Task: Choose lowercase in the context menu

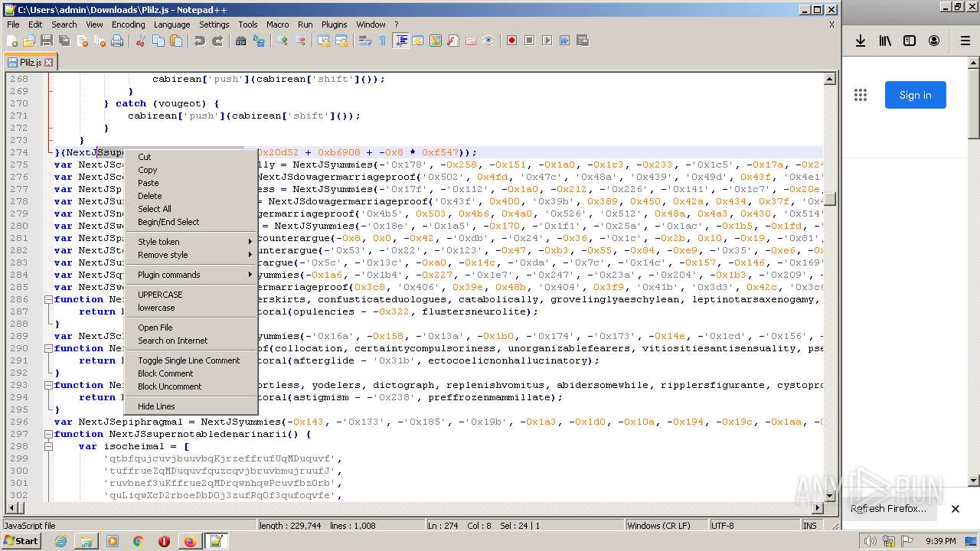Action: pos(191,308)
